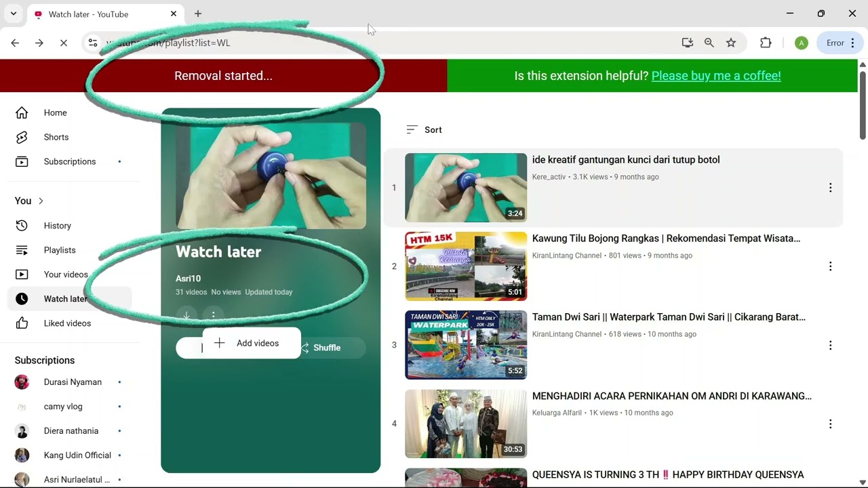Screen dimensions: 868x488
Task: Click the scrollbar down arrow
Action: pos(863,483)
